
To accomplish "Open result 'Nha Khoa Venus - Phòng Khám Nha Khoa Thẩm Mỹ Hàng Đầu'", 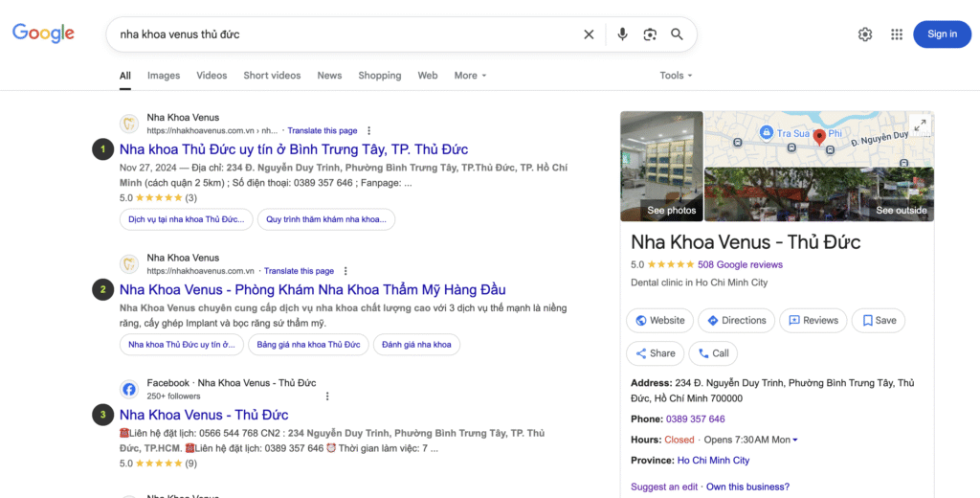I will [x=313, y=289].
